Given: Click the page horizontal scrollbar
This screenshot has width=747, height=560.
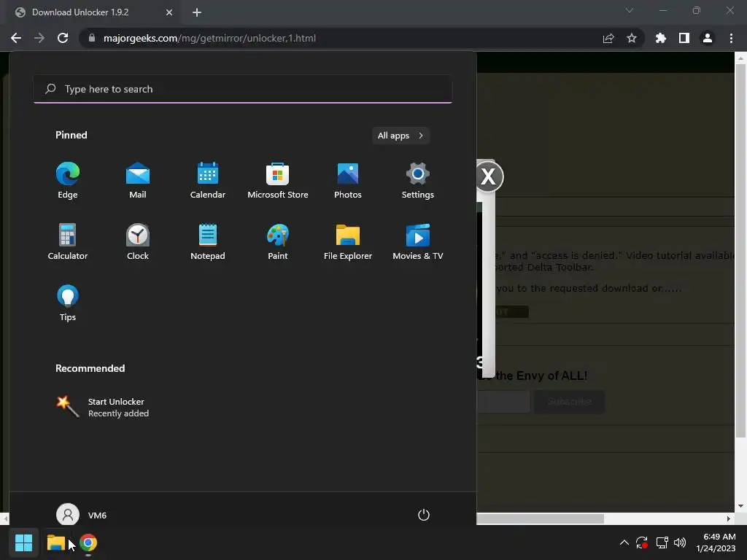Looking at the screenshot, I should click(541, 518).
